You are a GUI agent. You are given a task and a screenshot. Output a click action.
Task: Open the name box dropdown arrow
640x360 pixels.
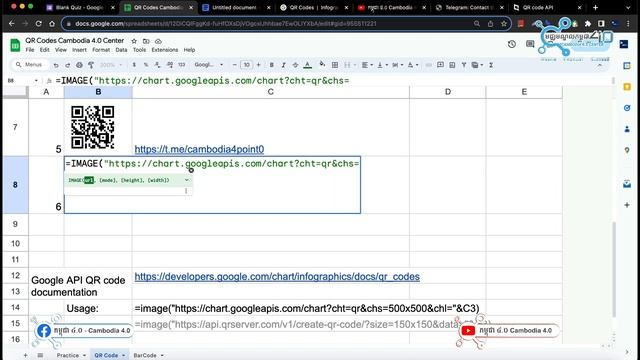[x=36, y=81]
